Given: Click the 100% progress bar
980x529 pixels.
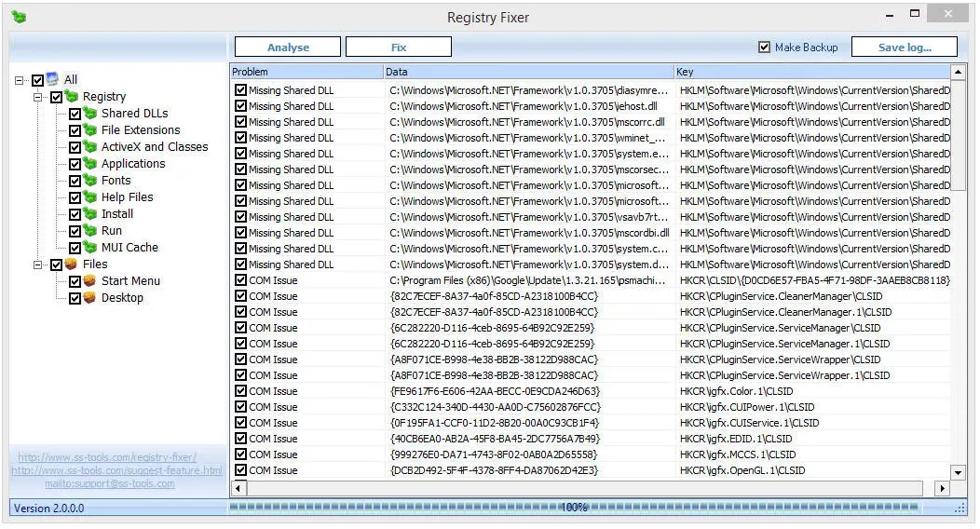Looking at the screenshot, I should pos(575,508).
